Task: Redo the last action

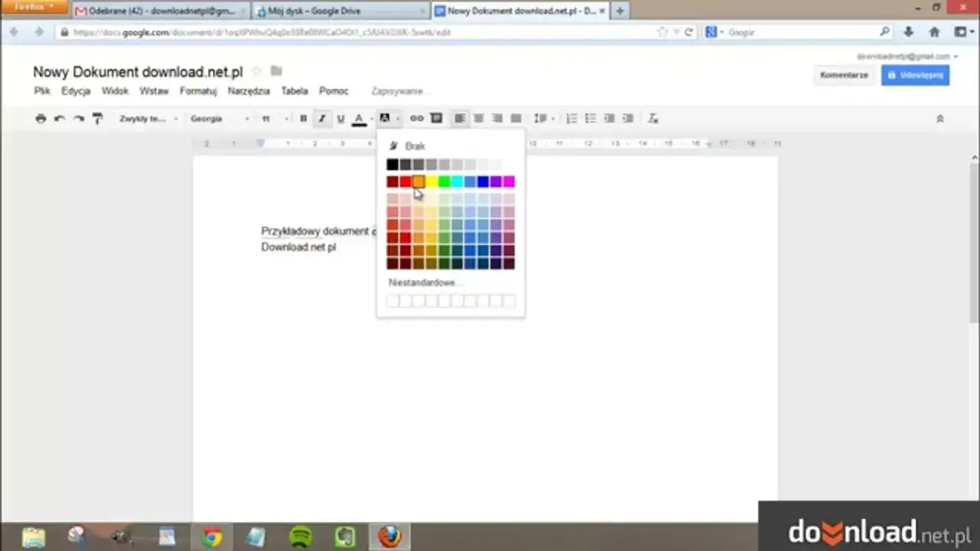Action: [x=78, y=119]
